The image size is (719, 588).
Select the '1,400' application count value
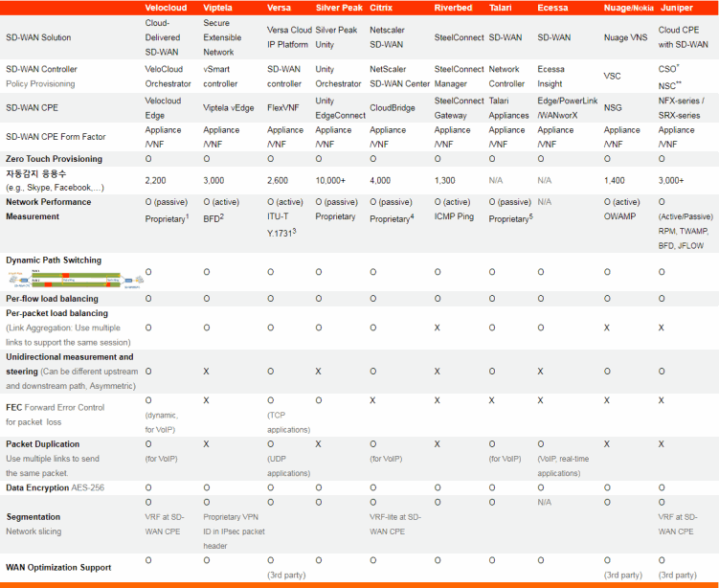[615, 181]
